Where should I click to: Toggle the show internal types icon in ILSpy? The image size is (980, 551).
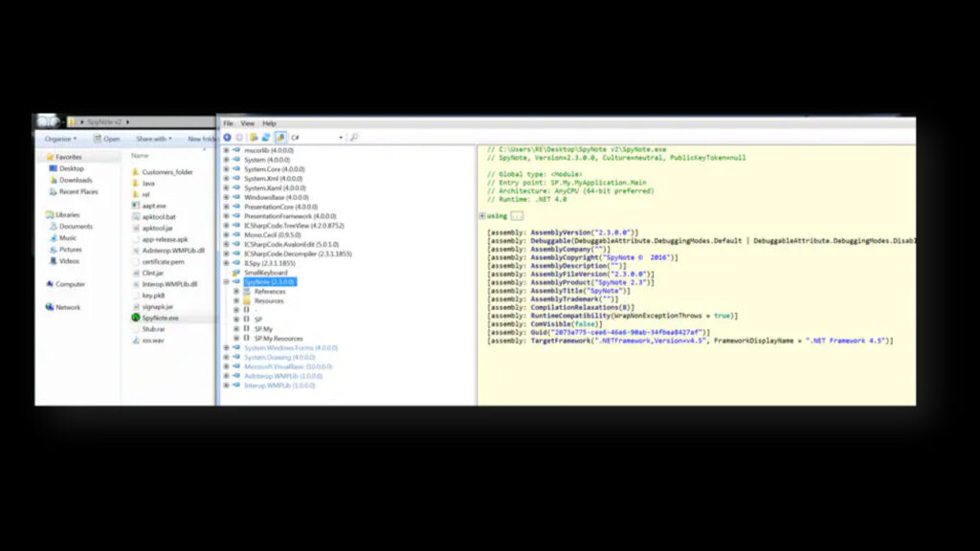click(x=280, y=138)
